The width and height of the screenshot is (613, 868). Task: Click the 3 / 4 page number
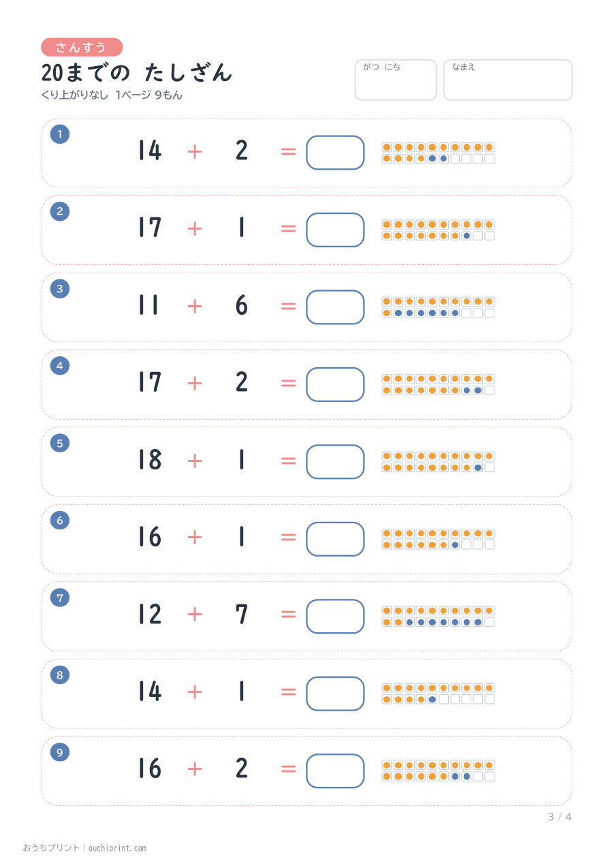coord(560,817)
